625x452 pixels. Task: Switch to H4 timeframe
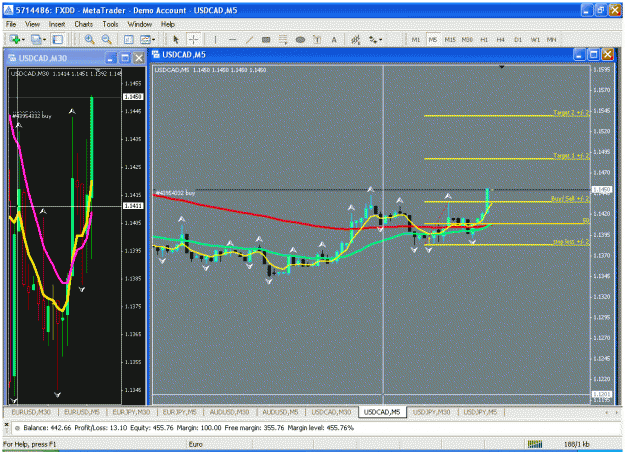coord(501,39)
